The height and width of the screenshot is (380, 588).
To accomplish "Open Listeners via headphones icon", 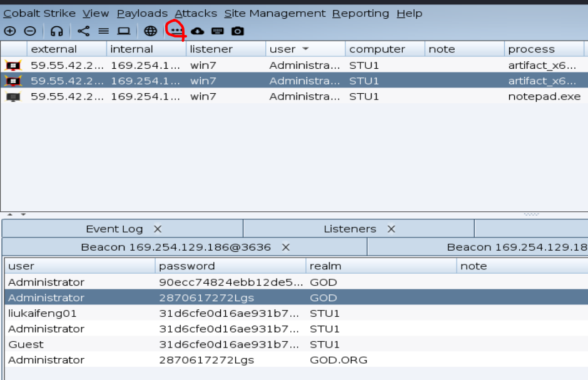I will 57,31.
